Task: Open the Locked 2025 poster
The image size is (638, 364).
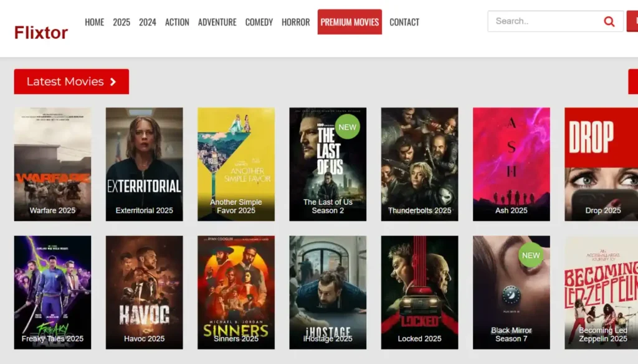Action: [419, 292]
